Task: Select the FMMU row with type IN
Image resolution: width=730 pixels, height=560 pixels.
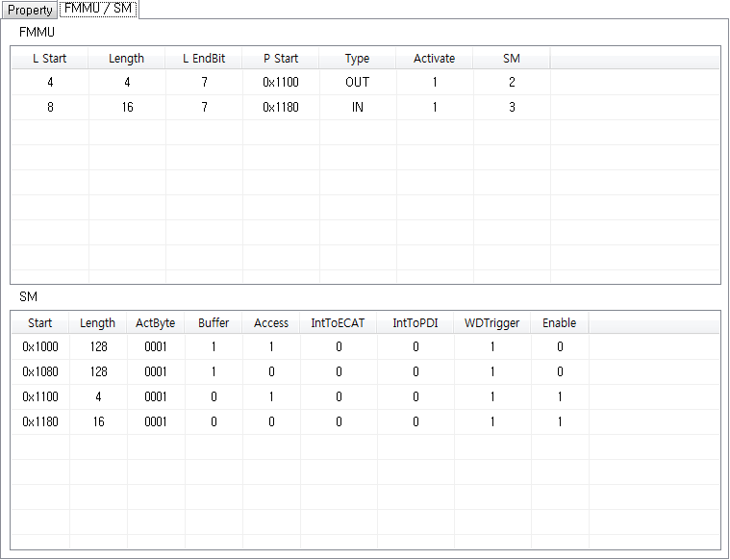Action: (x=357, y=108)
